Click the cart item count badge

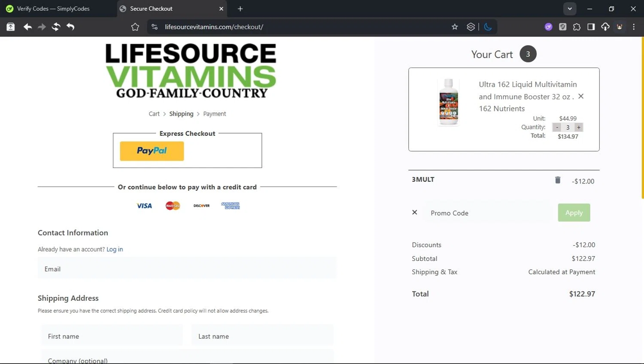point(528,54)
